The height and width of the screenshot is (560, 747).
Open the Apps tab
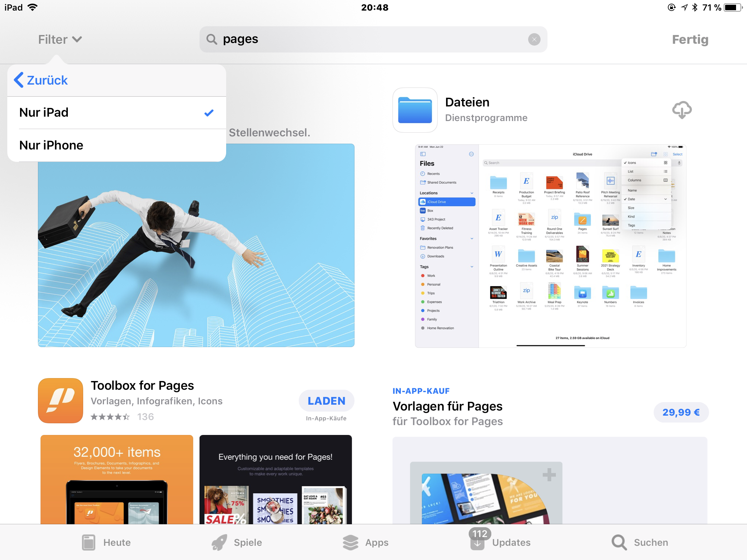click(365, 542)
